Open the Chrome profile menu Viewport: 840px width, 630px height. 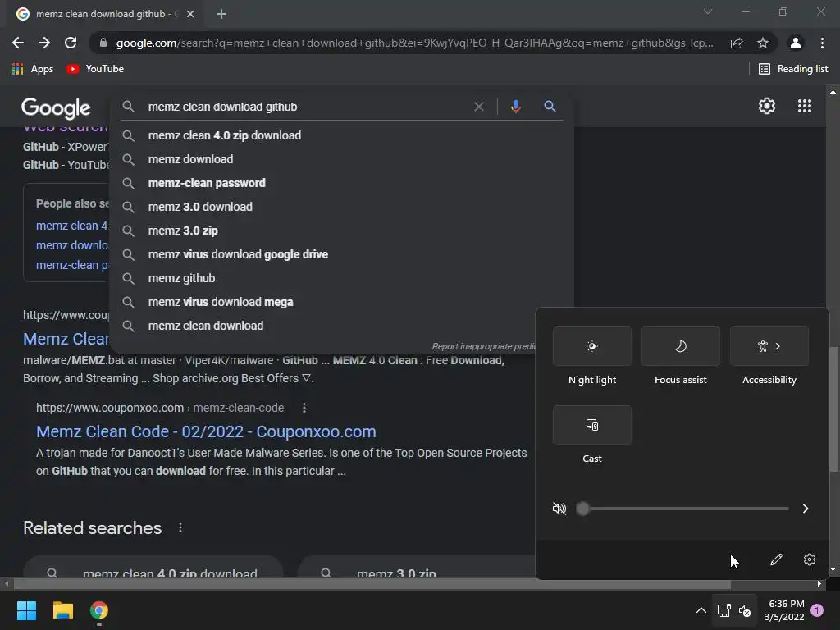(x=796, y=43)
